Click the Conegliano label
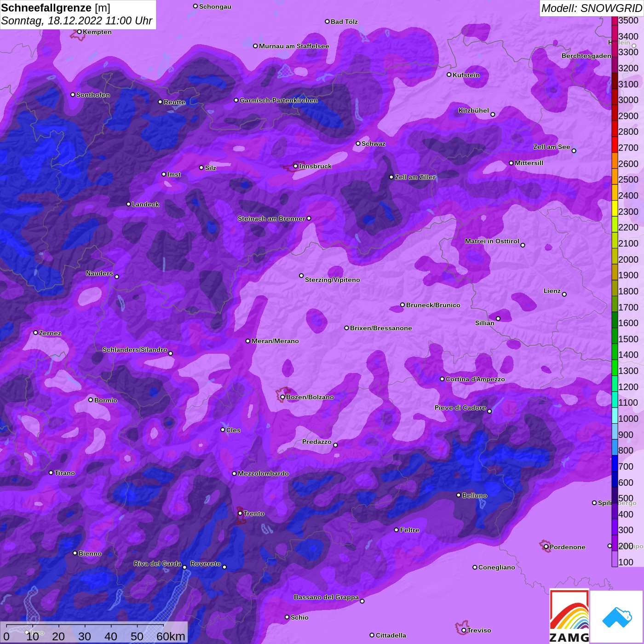644x644 pixels. pyautogui.click(x=497, y=567)
